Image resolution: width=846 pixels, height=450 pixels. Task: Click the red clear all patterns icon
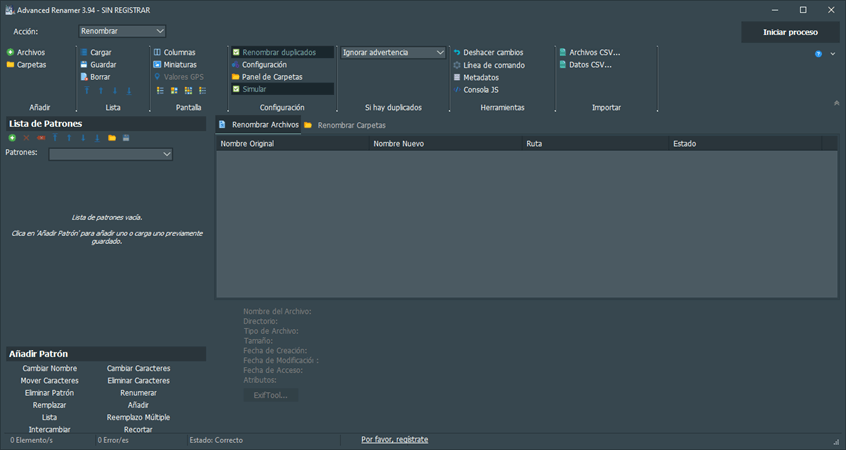[x=41, y=138]
